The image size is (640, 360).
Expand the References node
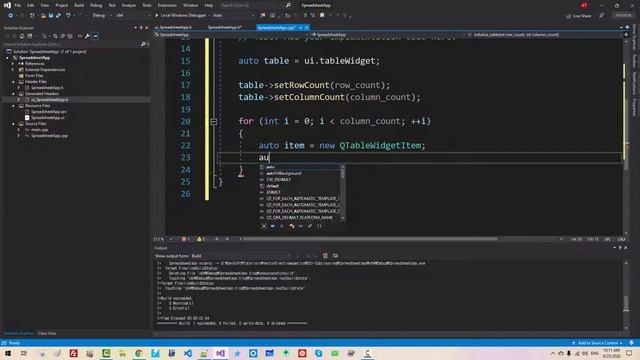pyautogui.click(x=13, y=64)
